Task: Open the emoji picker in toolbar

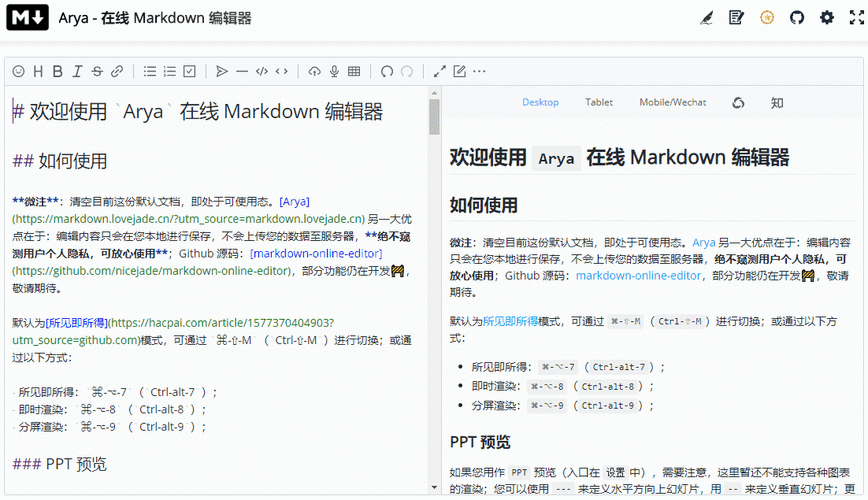Action: (x=18, y=71)
